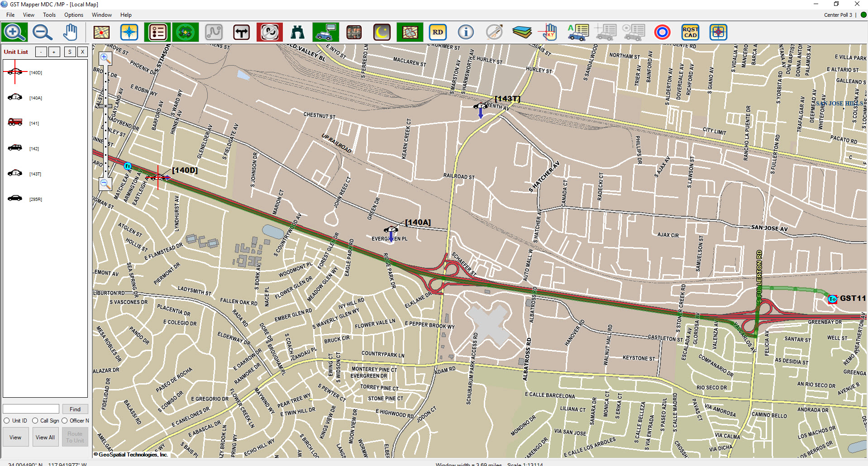Toggle night mode moon icon

pos(382,33)
